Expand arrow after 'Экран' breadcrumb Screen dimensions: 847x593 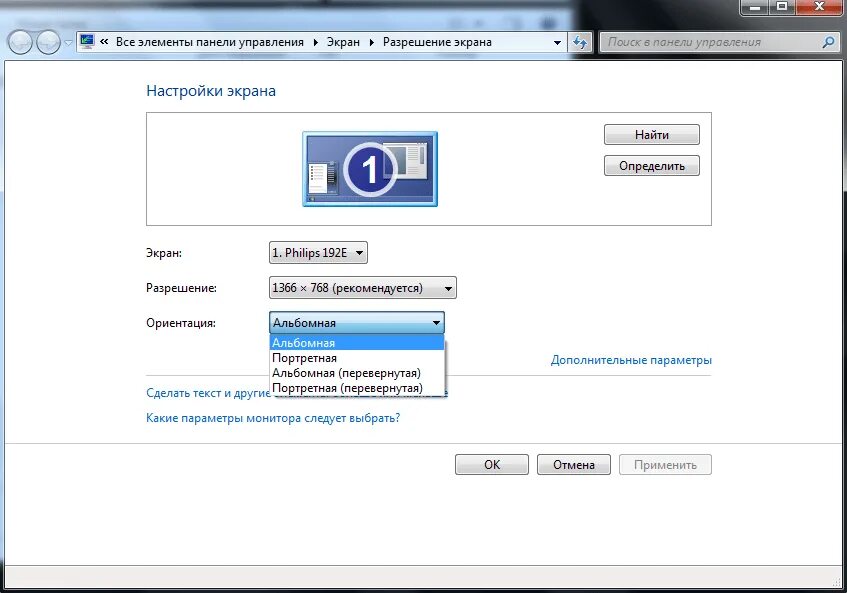coord(372,42)
